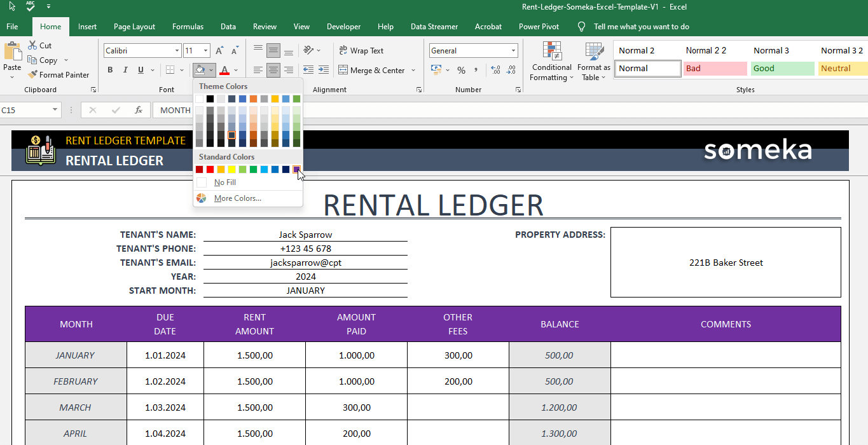Expand the Merge & Center dropdown arrow
Screen dimensions: 868x445
pyautogui.click(x=413, y=71)
